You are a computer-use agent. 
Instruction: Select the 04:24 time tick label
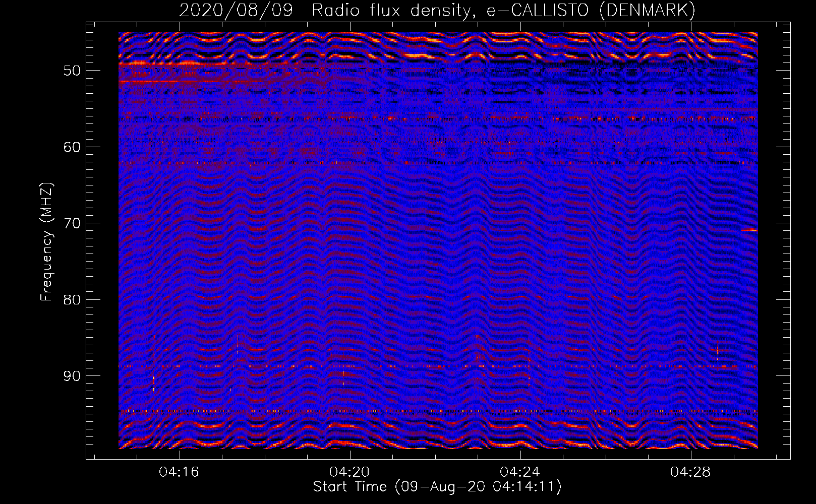pyautogui.click(x=520, y=472)
